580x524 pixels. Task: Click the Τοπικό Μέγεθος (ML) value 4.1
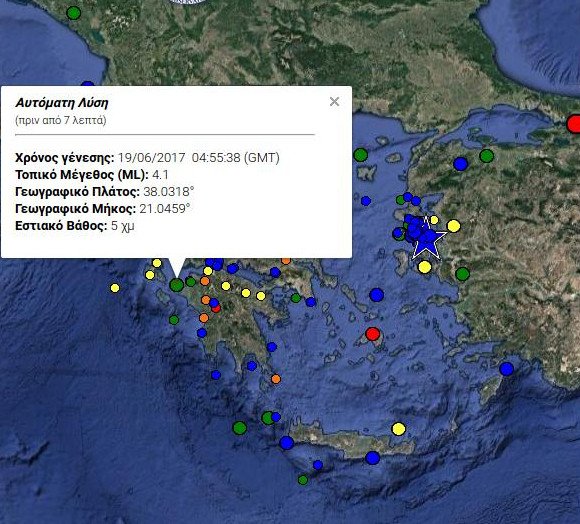pos(160,175)
